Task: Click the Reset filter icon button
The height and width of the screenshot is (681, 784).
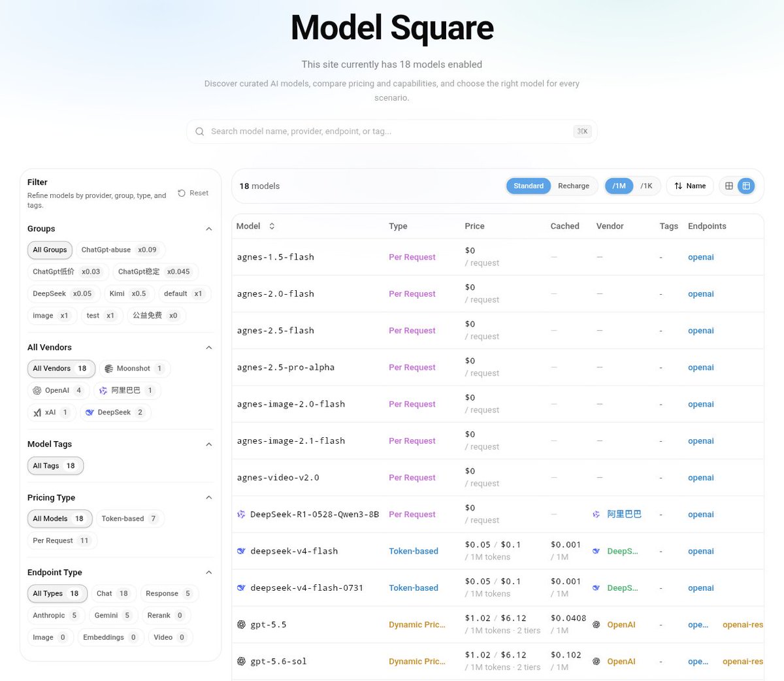Action: pos(182,193)
